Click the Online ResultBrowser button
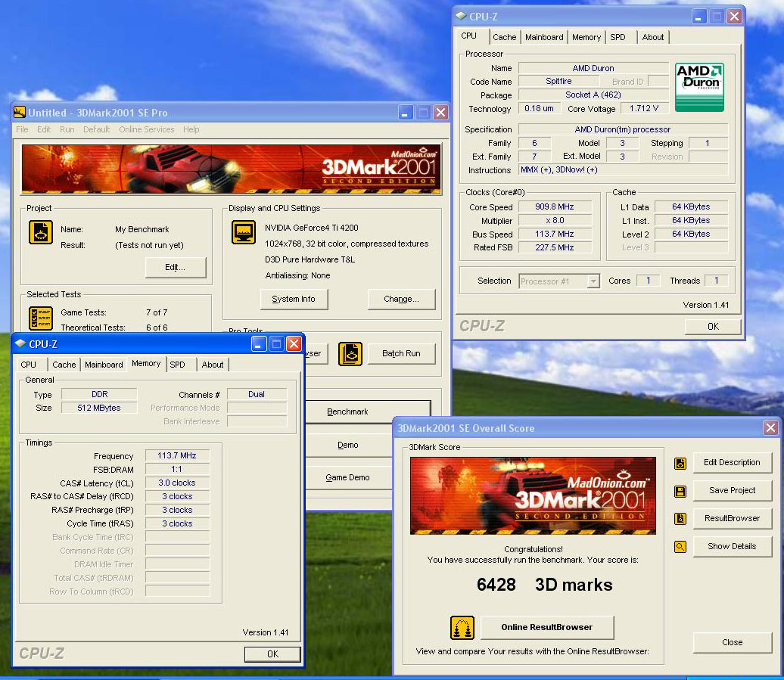This screenshot has height=680, width=784. click(x=547, y=628)
